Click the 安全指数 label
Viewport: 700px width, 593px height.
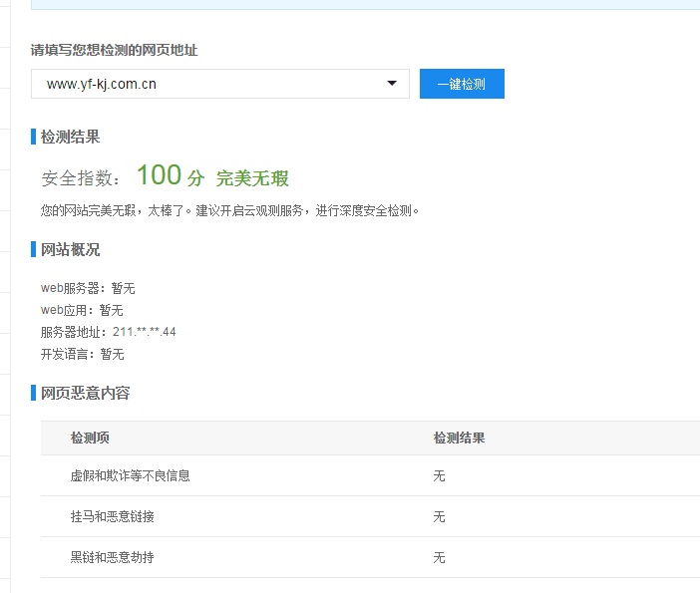tap(81, 178)
